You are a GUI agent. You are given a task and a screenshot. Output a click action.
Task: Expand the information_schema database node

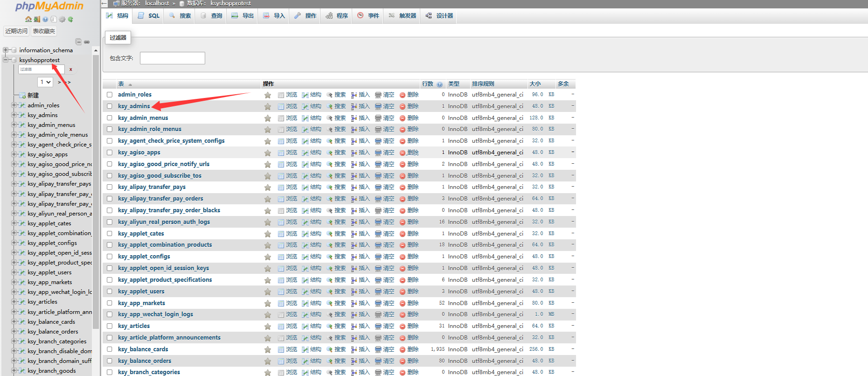[6, 50]
